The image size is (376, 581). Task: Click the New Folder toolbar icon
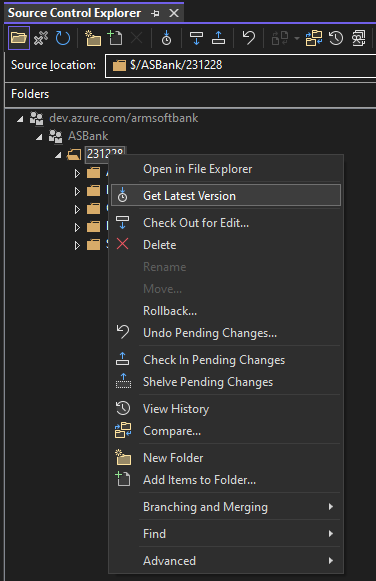[93, 38]
